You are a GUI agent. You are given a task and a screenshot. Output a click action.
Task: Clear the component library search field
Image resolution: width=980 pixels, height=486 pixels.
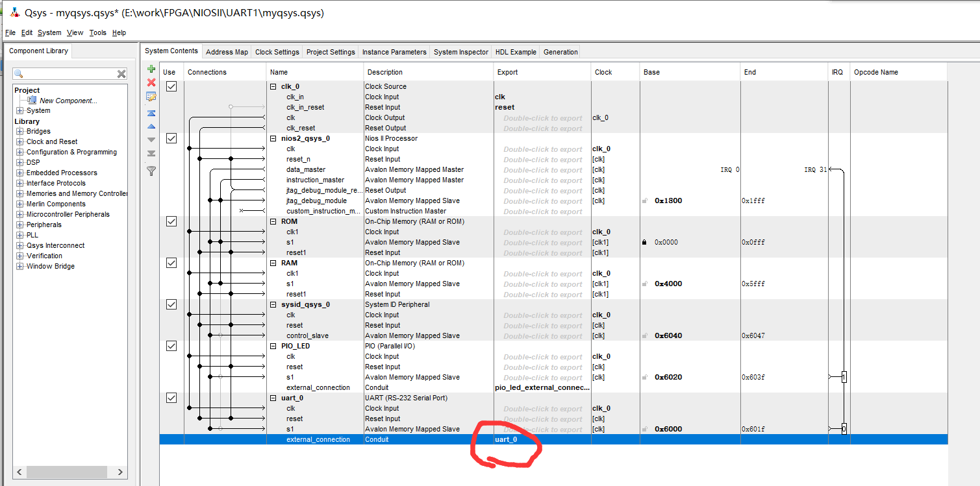pos(121,73)
